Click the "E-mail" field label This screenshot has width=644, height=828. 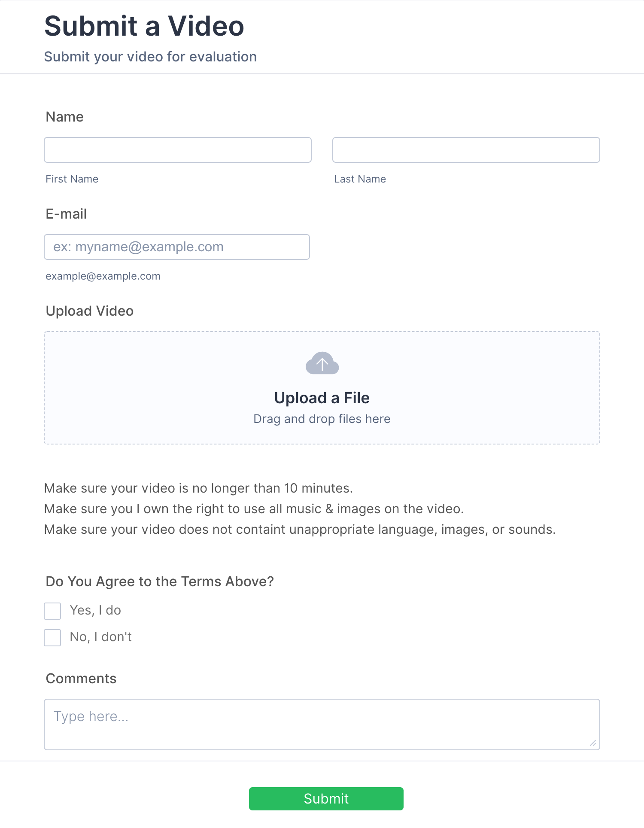tap(66, 214)
